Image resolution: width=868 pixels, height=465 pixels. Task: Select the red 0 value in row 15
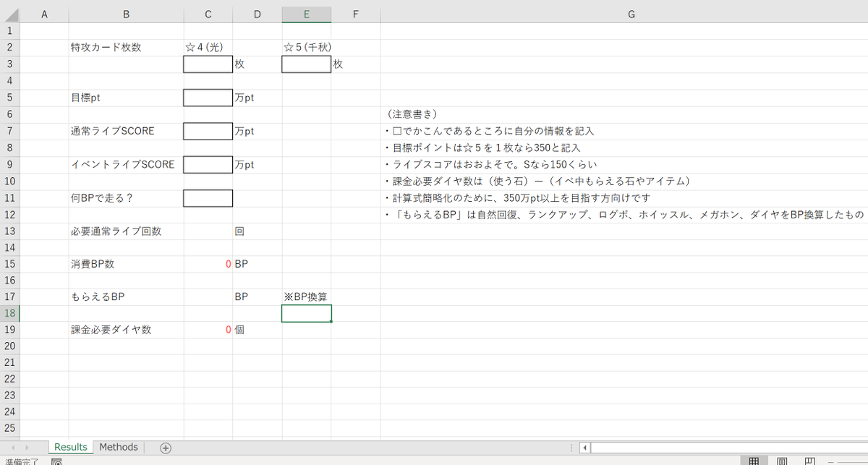point(208,264)
